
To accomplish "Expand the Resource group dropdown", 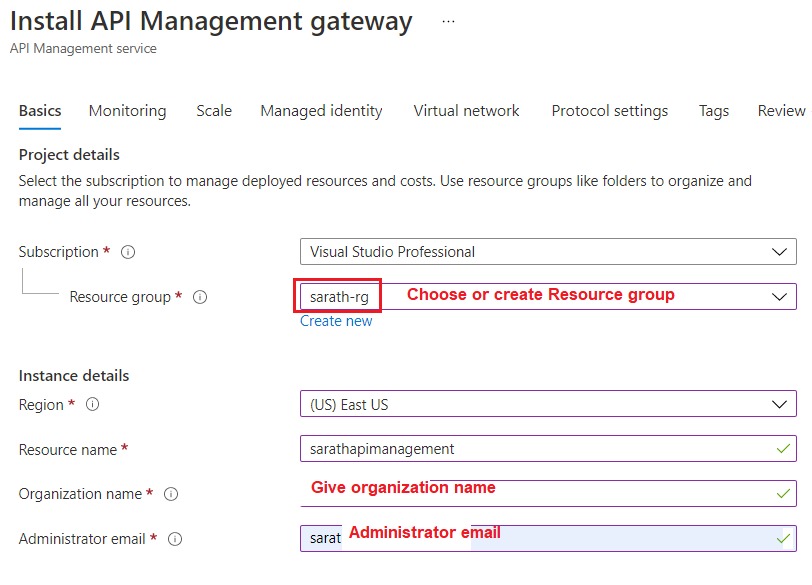I will coord(782,297).
